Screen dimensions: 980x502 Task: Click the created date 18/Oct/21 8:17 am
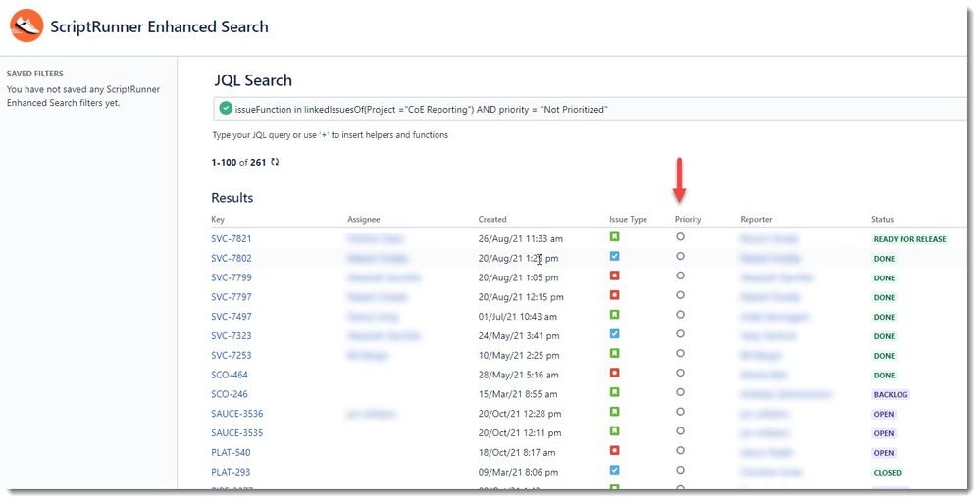point(517,452)
